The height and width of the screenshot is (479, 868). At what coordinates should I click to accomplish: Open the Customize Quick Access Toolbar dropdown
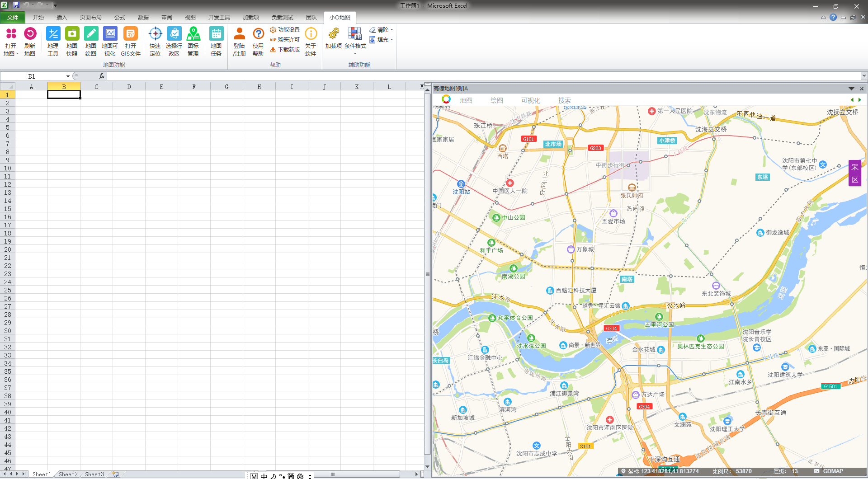click(55, 5)
